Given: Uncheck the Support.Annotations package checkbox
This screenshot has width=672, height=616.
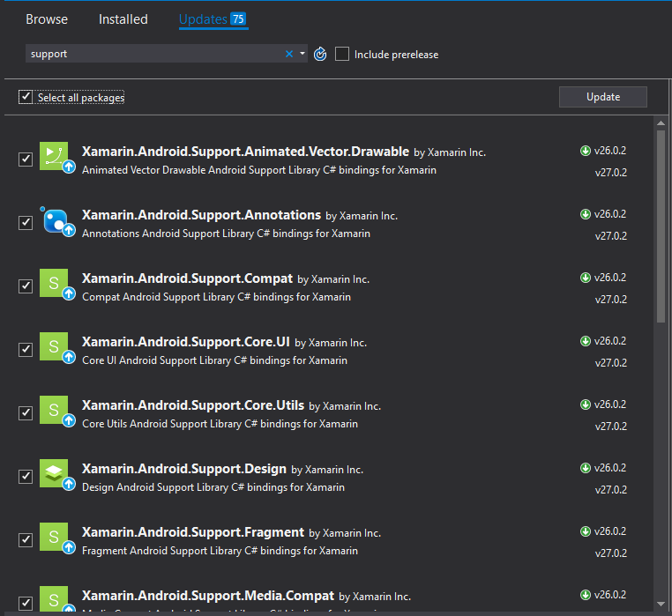Looking at the screenshot, I should coord(26,222).
